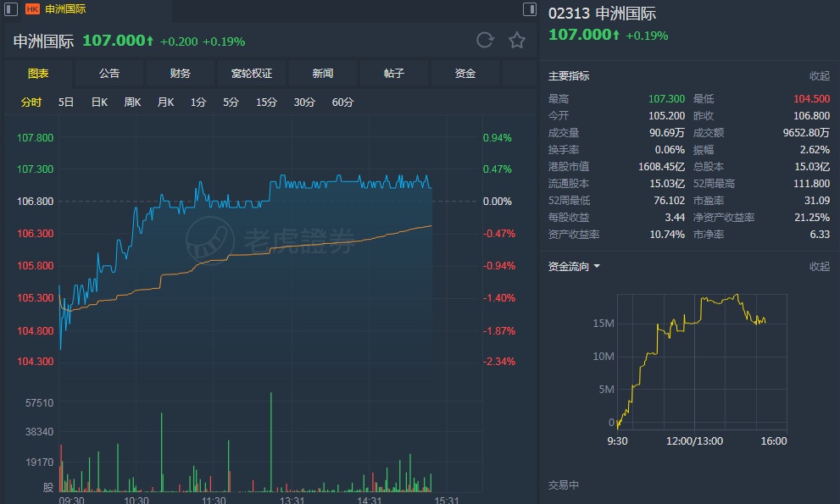Collapse the 主要指标 section via 收起
This screenshot has height=504, width=840.
819,76
